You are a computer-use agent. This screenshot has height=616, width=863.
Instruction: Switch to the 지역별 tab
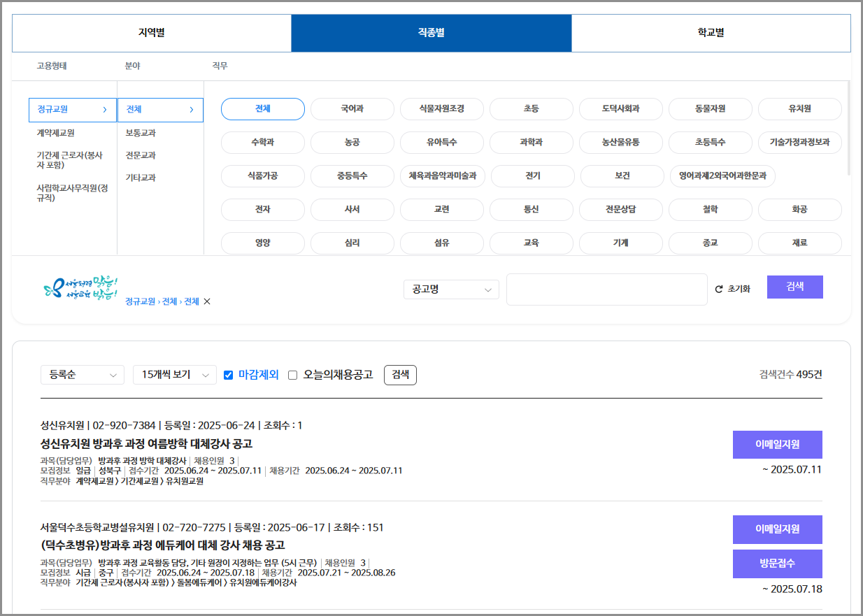tap(151, 33)
